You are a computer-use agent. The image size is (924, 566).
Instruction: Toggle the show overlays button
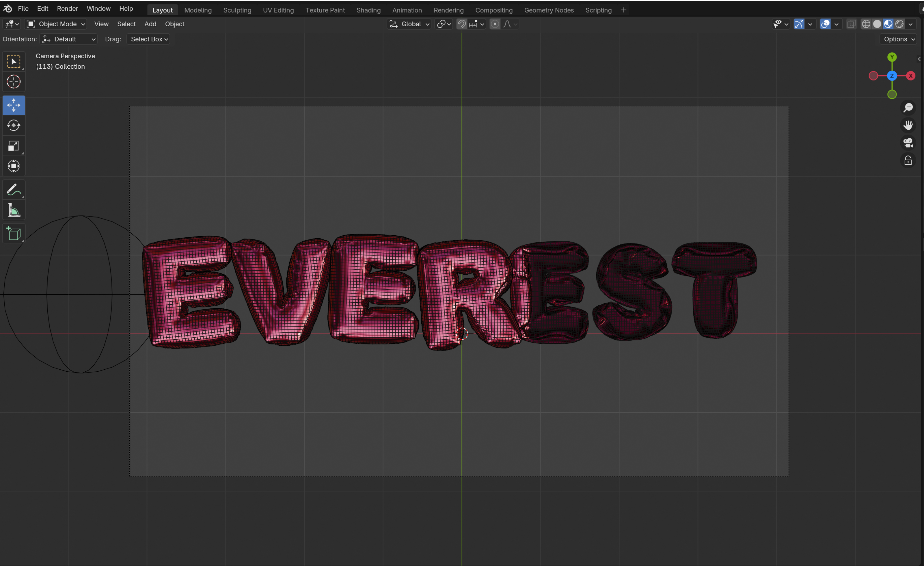[x=825, y=24]
